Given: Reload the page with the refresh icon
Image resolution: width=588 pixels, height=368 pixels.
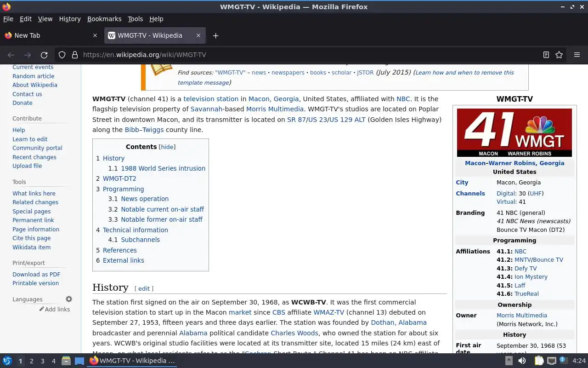Looking at the screenshot, I should [x=44, y=55].
